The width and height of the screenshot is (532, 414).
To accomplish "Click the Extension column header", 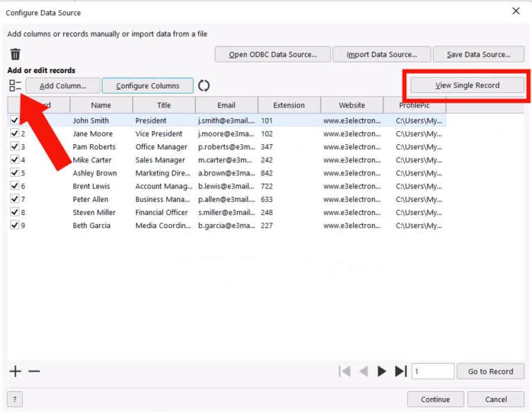I will [289, 105].
